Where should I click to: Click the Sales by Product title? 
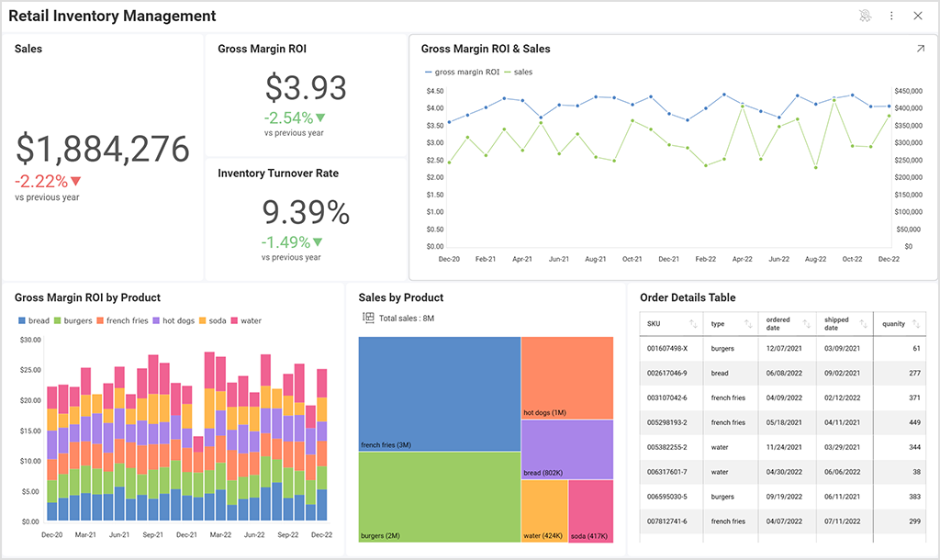click(x=401, y=297)
